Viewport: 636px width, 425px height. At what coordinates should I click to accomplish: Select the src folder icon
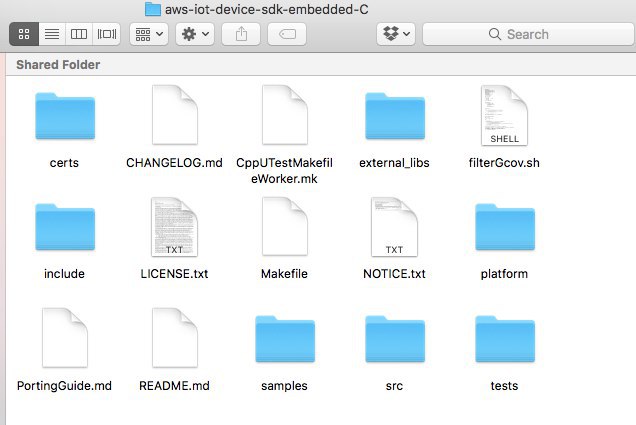point(395,339)
